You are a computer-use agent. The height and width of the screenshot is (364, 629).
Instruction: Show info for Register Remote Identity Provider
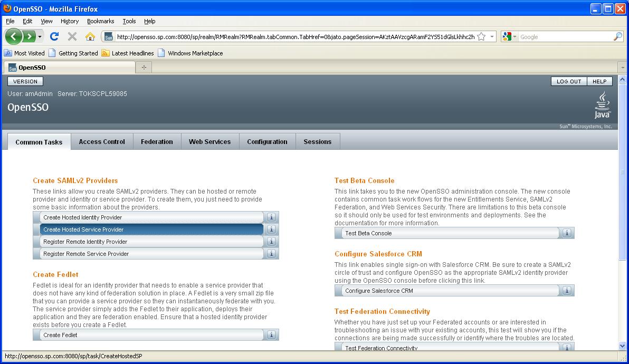pyautogui.click(x=272, y=241)
